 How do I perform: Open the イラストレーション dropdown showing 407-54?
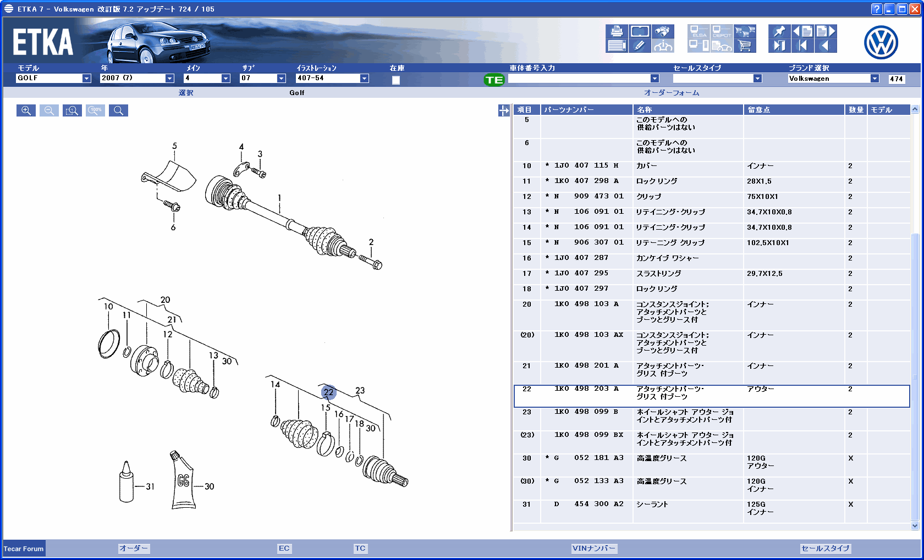pos(364,79)
